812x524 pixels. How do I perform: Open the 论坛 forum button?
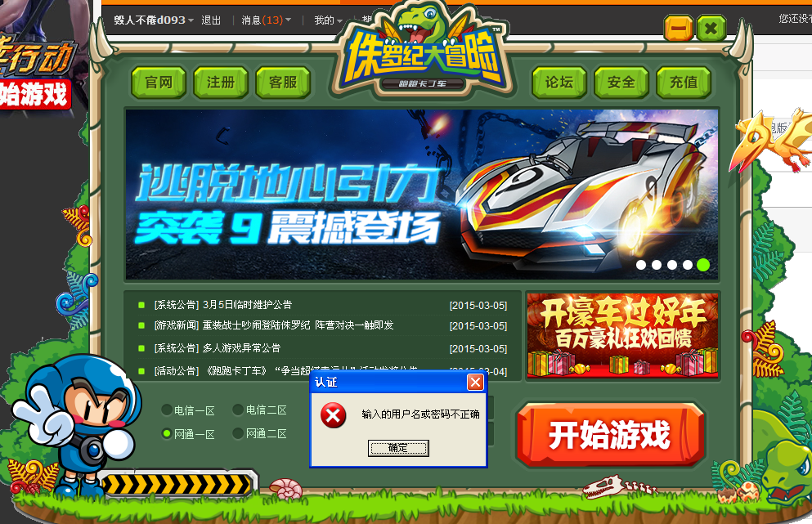coord(559,83)
